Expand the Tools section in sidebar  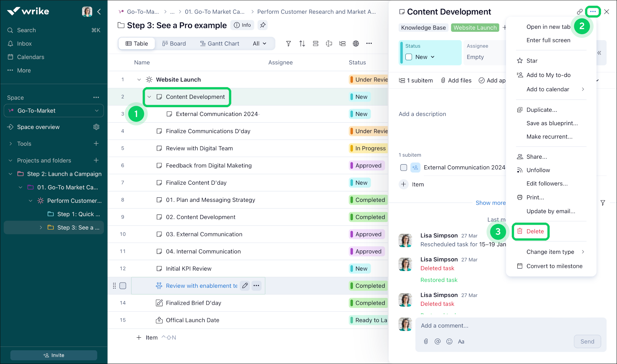tap(11, 144)
